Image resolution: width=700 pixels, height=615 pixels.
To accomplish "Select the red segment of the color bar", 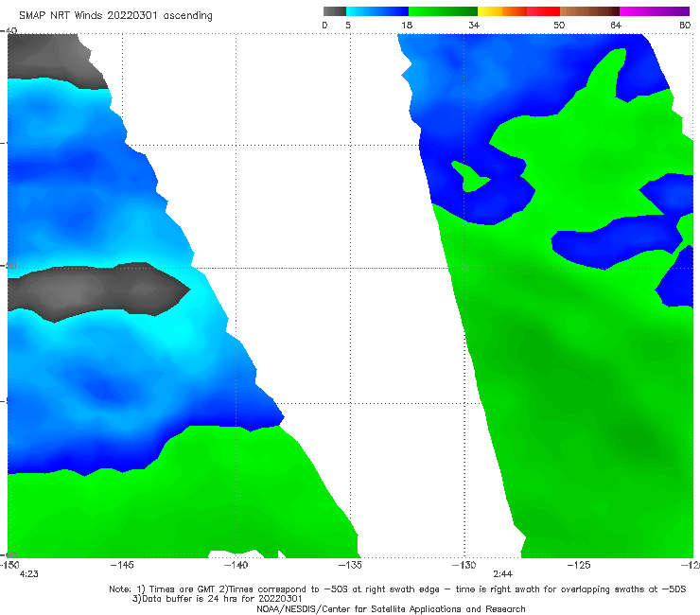I will tap(543, 11).
